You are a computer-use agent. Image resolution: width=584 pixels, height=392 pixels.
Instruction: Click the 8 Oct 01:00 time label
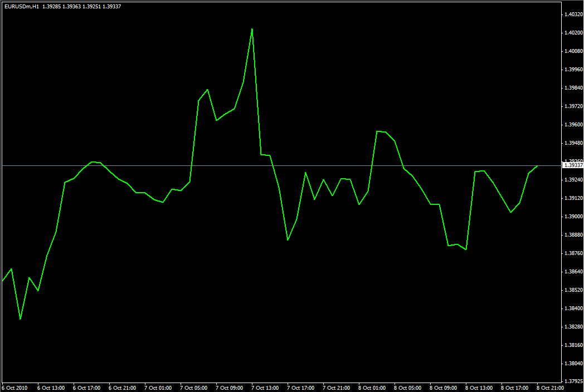click(372, 388)
